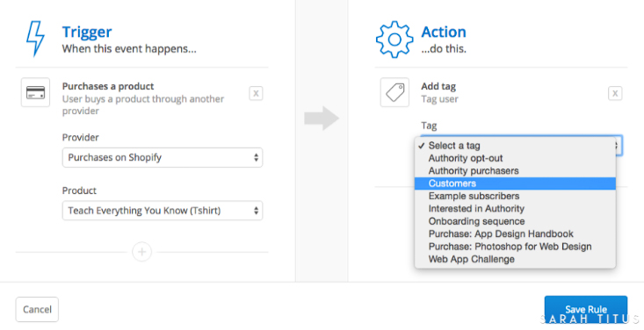Select 'Onboarding sequence' tag
644x330 pixels.
pos(515,221)
